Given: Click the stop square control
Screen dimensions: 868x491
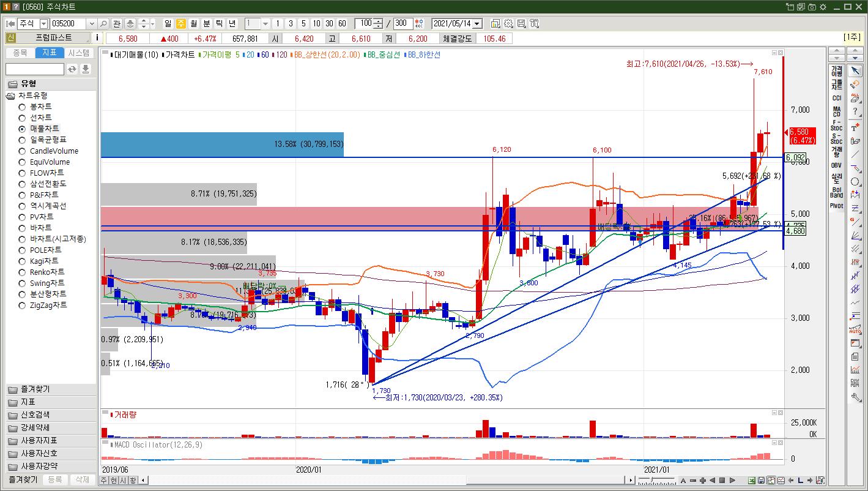Looking at the screenshot, I should [x=722, y=480].
